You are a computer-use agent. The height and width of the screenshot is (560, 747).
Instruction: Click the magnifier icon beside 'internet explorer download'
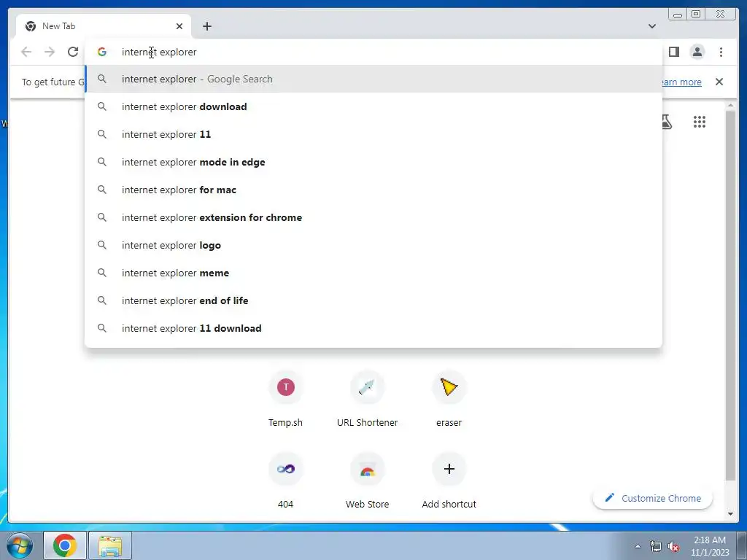pyautogui.click(x=102, y=106)
